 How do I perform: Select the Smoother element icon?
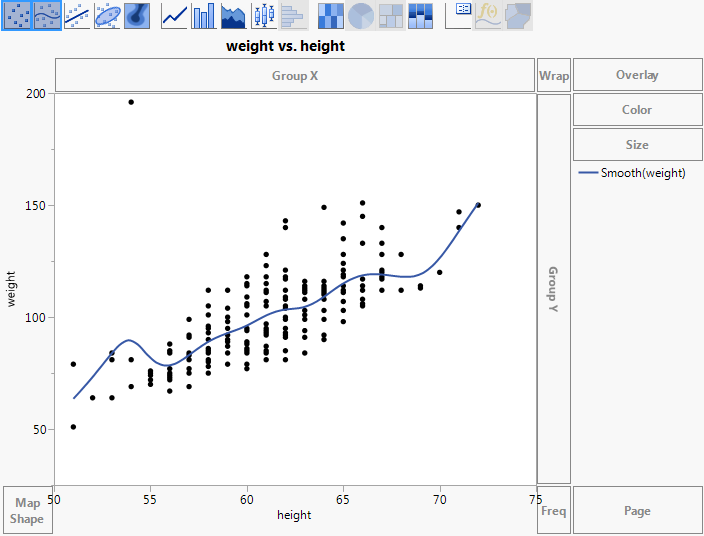pyautogui.click(x=47, y=16)
